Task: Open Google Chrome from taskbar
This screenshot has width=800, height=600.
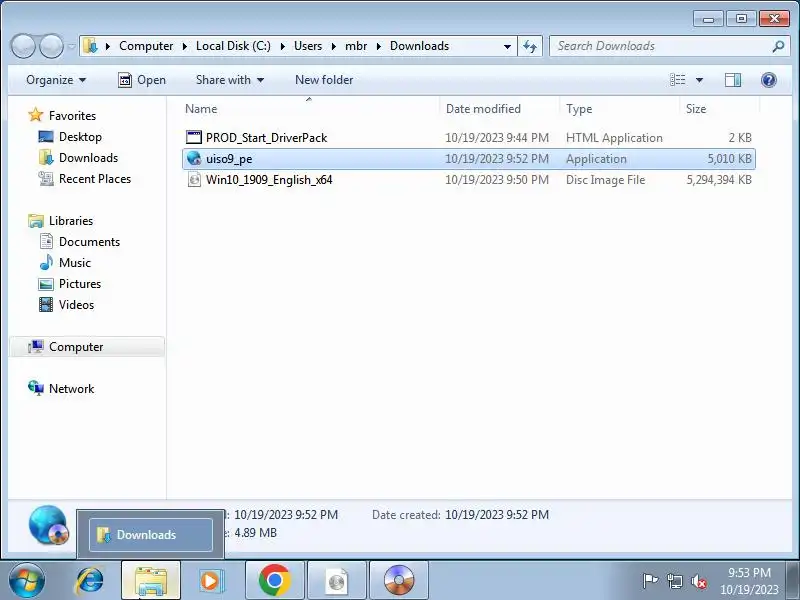Action: click(x=274, y=581)
